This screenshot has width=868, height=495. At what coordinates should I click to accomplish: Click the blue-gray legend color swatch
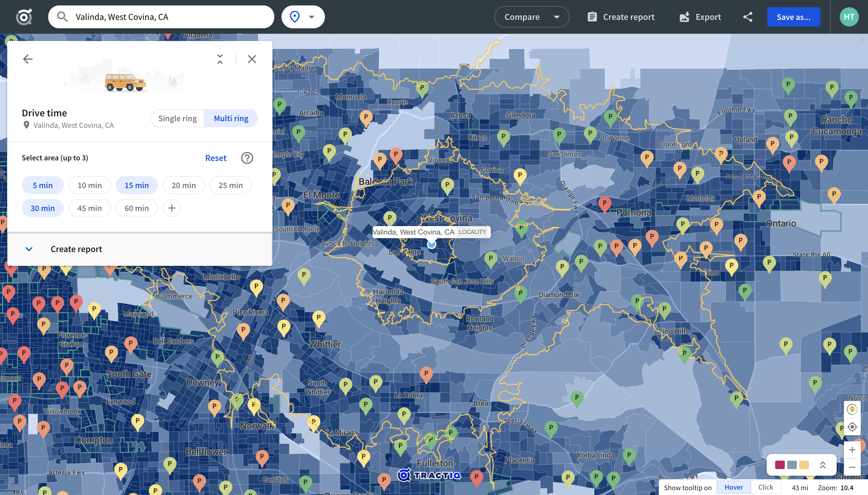[x=792, y=465]
